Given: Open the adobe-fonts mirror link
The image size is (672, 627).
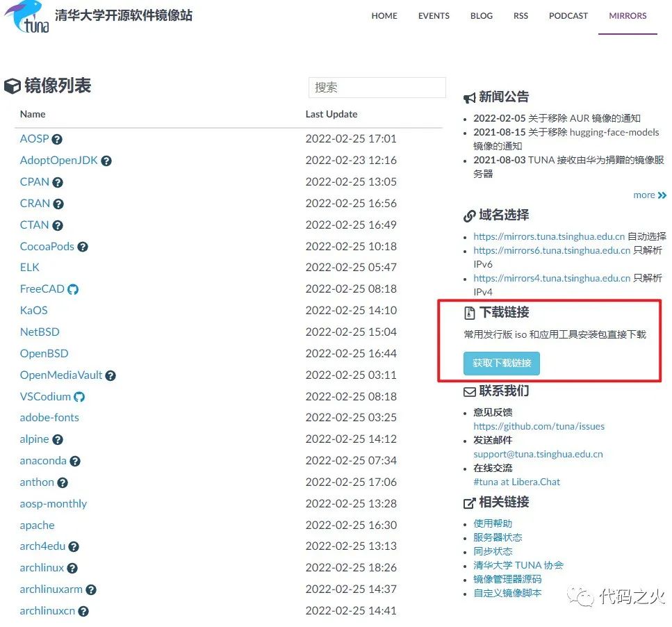Looking at the screenshot, I should [49, 418].
